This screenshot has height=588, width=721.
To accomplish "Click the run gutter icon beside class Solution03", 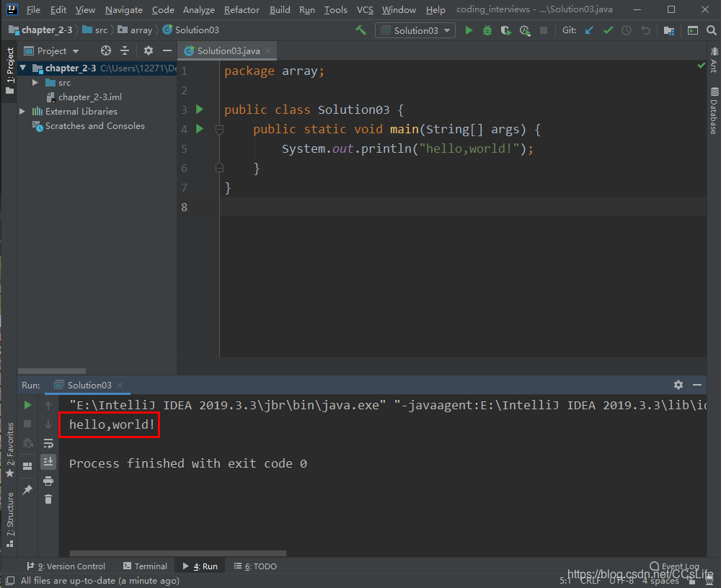I will 200,110.
